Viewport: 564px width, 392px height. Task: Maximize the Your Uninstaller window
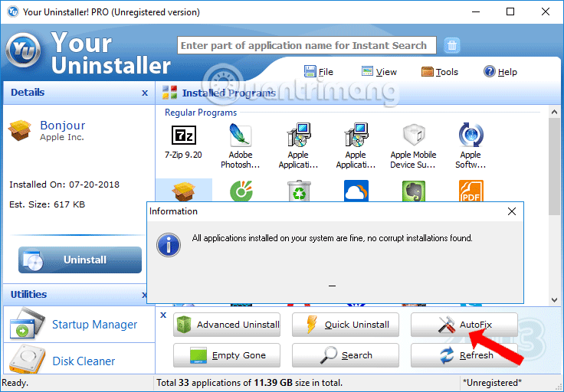pyautogui.click(x=510, y=11)
